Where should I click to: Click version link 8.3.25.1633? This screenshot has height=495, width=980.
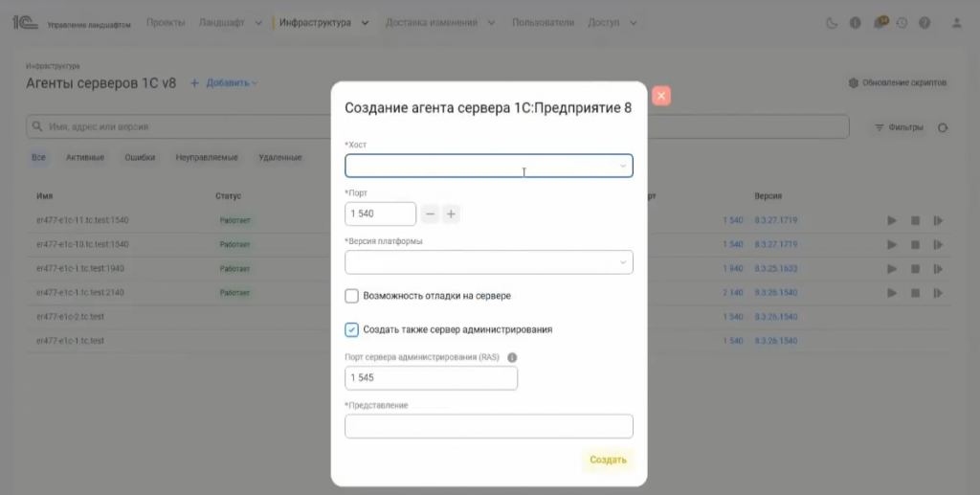(x=775, y=268)
